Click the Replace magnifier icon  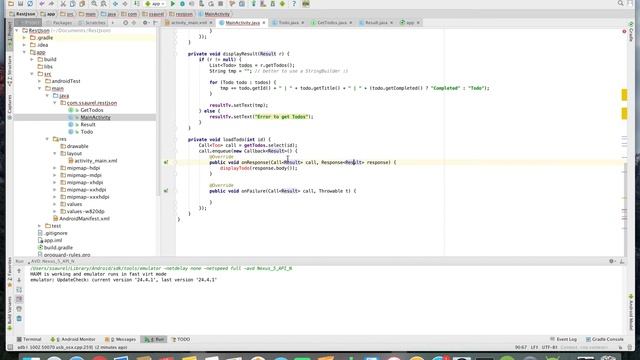click(x=104, y=4)
